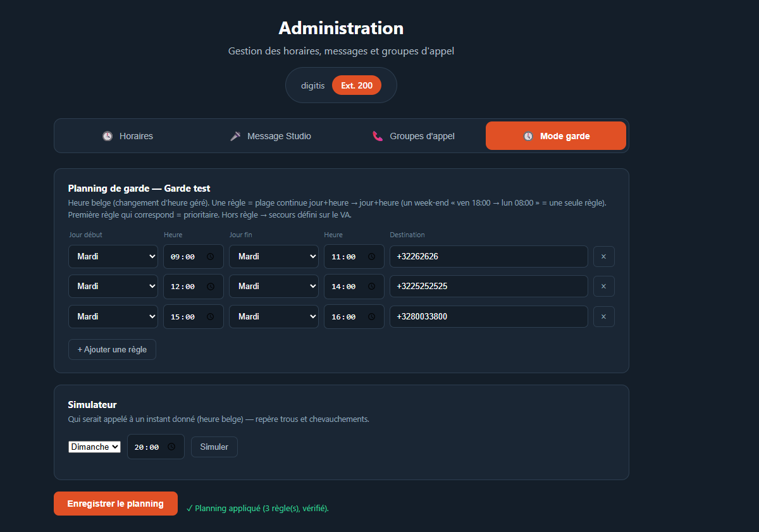Click the clock icon in 12:00 time field
759x532 pixels.
(211, 287)
